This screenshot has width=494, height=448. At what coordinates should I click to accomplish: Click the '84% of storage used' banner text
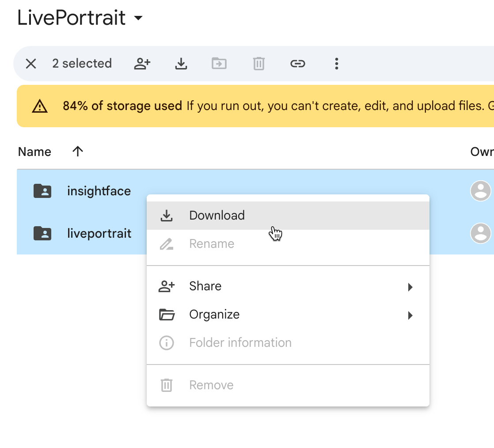tap(122, 106)
